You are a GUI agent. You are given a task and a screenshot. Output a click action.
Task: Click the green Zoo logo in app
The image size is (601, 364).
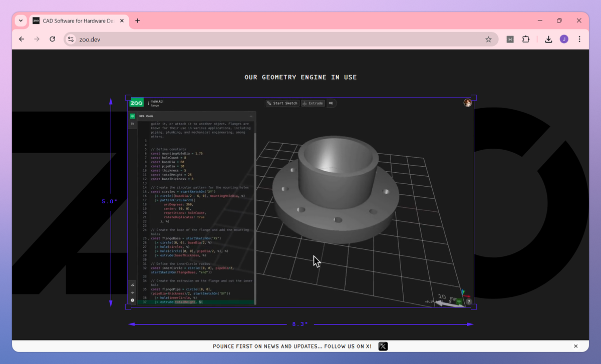point(136,103)
